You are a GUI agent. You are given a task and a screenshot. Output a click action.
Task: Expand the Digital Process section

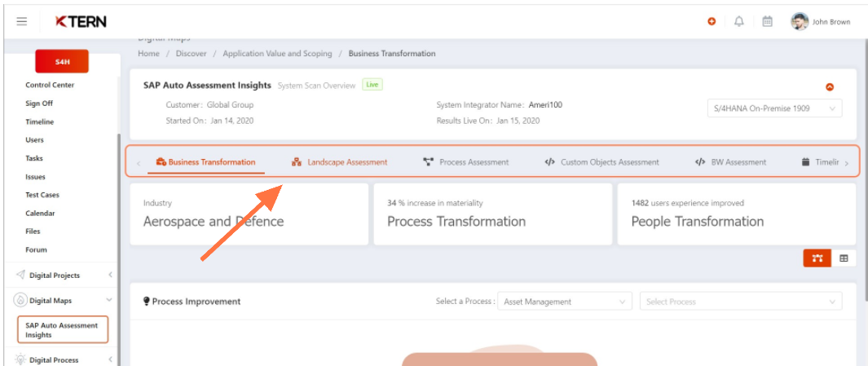(110, 359)
